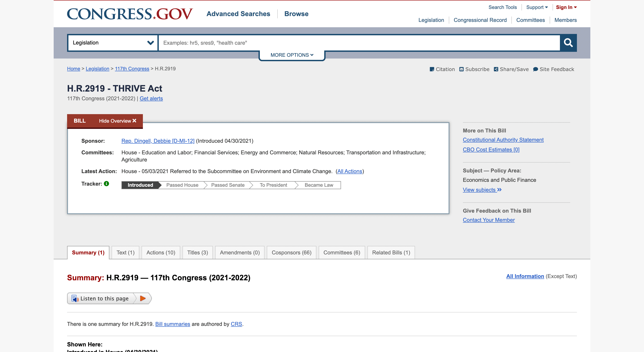Open the Share/Save option
The width and height of the screenshot is (644, 352).
click(x=511, y=69)
